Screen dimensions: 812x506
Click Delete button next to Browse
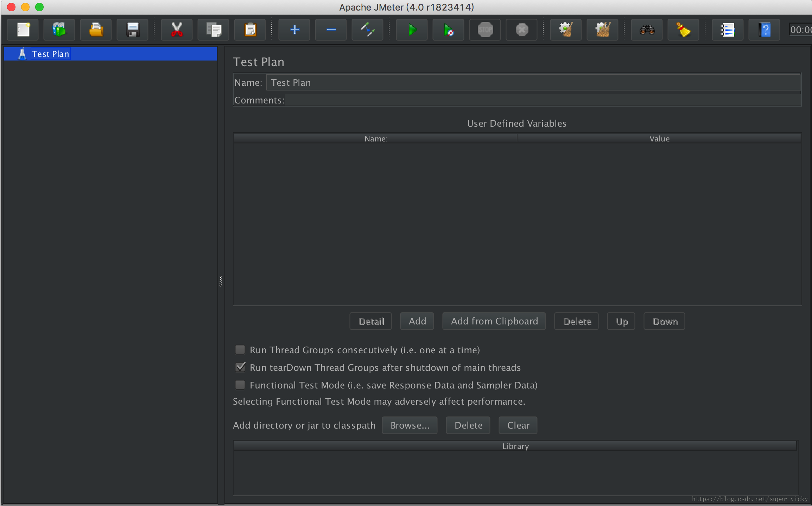[468, 425]
